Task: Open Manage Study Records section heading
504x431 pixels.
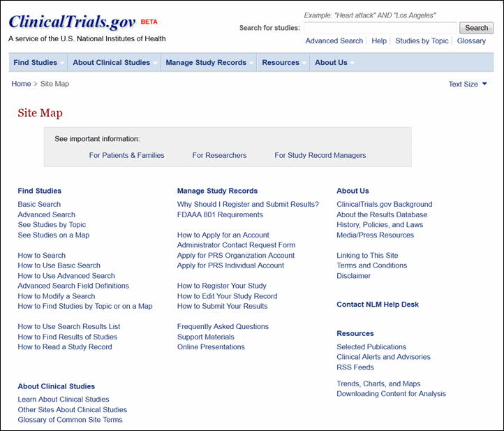Action: [217, 191]
